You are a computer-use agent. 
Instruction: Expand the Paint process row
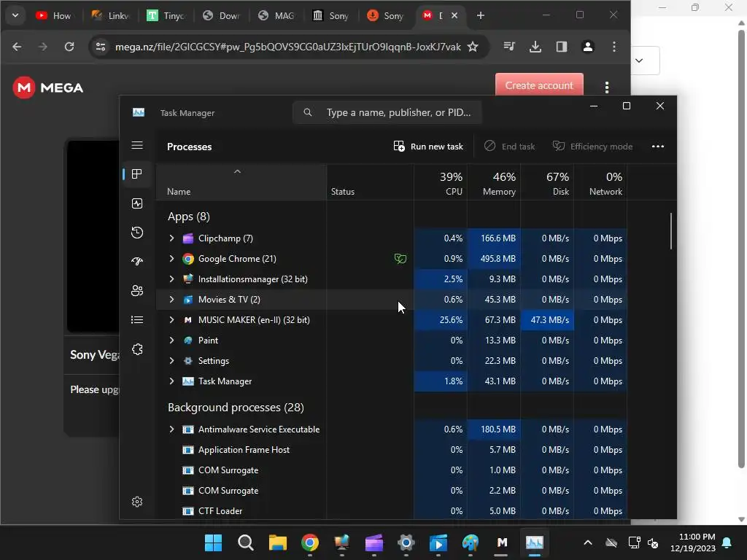(x=172, y=341)
